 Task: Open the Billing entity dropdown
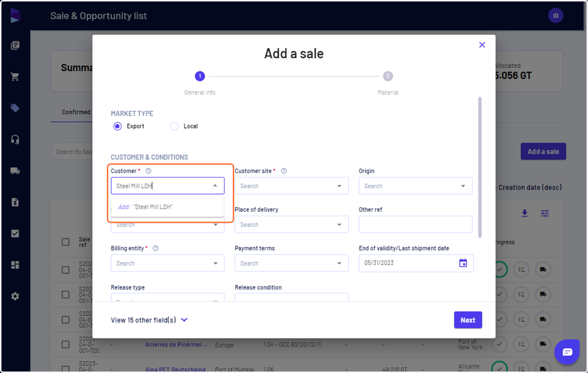click(x=168, y=263)
